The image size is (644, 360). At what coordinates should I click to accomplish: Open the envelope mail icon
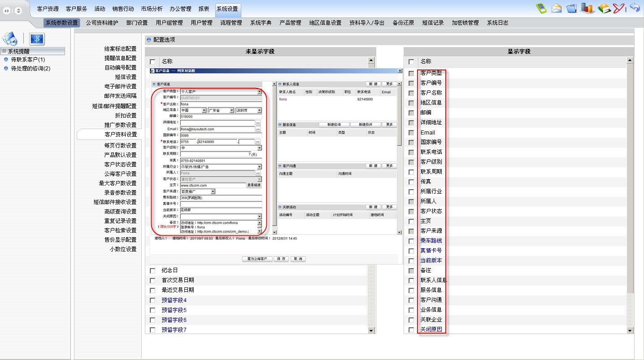(x=557, y=8)
